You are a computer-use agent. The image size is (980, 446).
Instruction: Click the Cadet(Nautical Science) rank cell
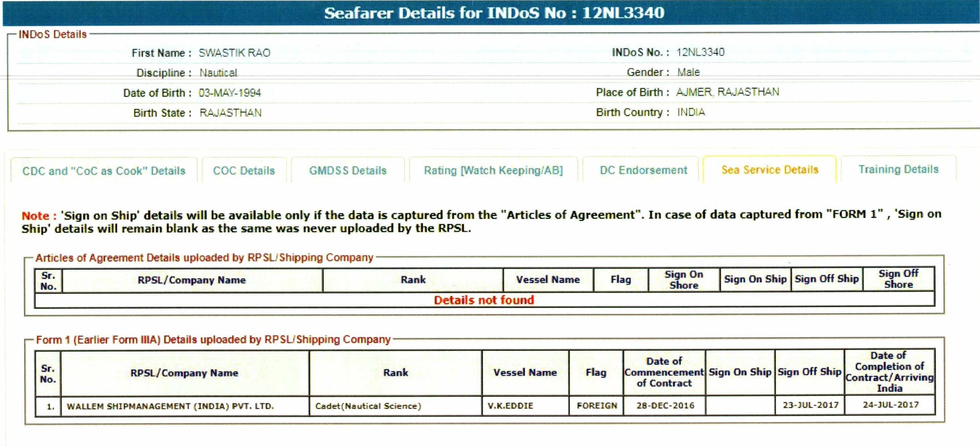368,406
